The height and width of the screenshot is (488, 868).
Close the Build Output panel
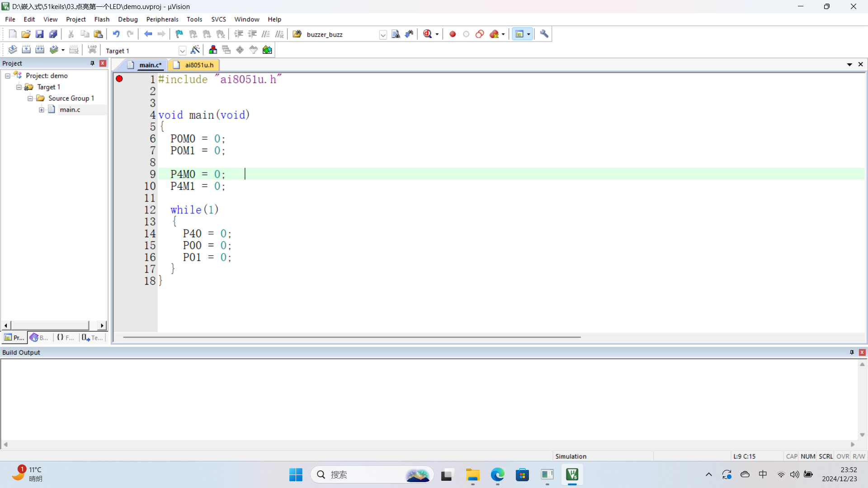tap(862, 352)
